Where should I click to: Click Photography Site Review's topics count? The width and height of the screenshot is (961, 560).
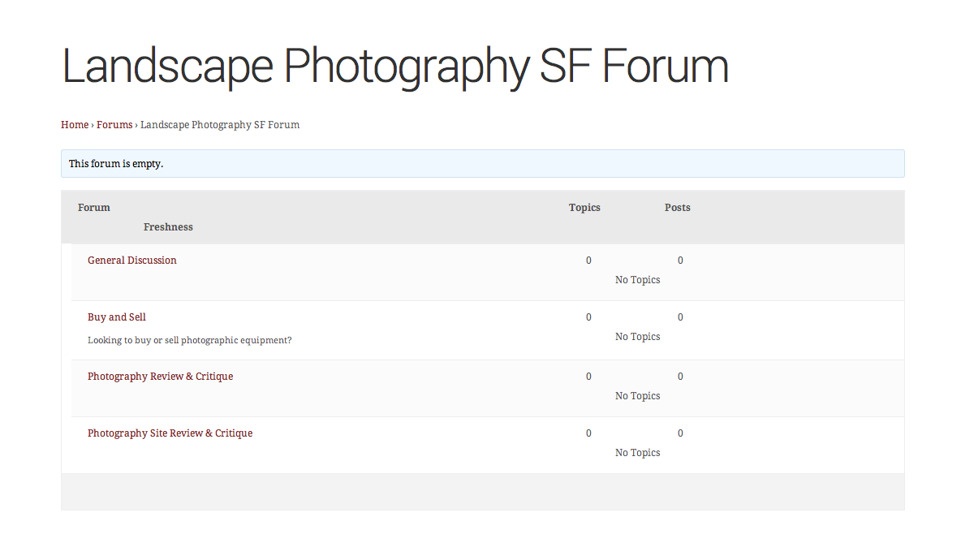pyautogui.click(x=588, y=433)
